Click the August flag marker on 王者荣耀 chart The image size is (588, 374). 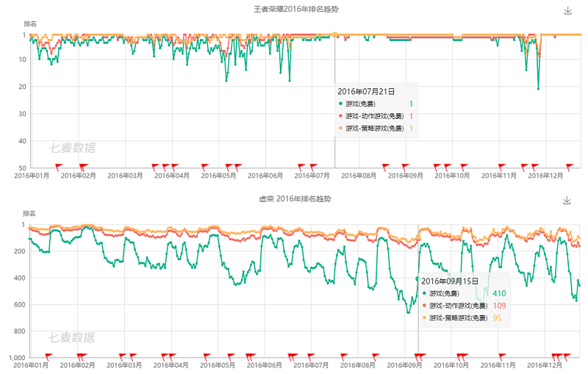(385, 167)
